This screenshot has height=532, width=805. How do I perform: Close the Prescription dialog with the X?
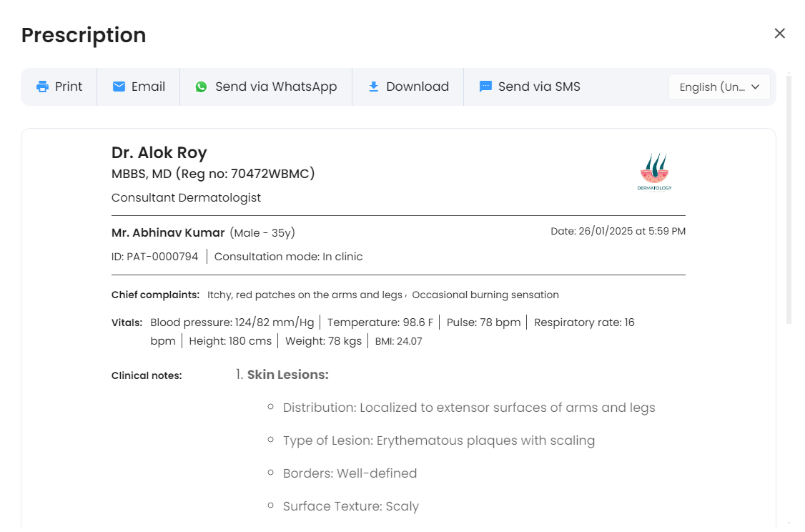[779, 34]
